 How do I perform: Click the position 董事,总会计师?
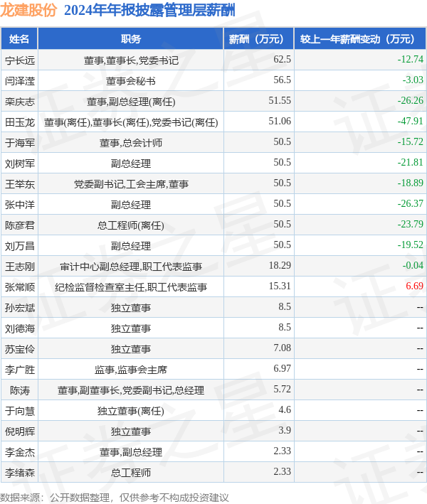131,143
